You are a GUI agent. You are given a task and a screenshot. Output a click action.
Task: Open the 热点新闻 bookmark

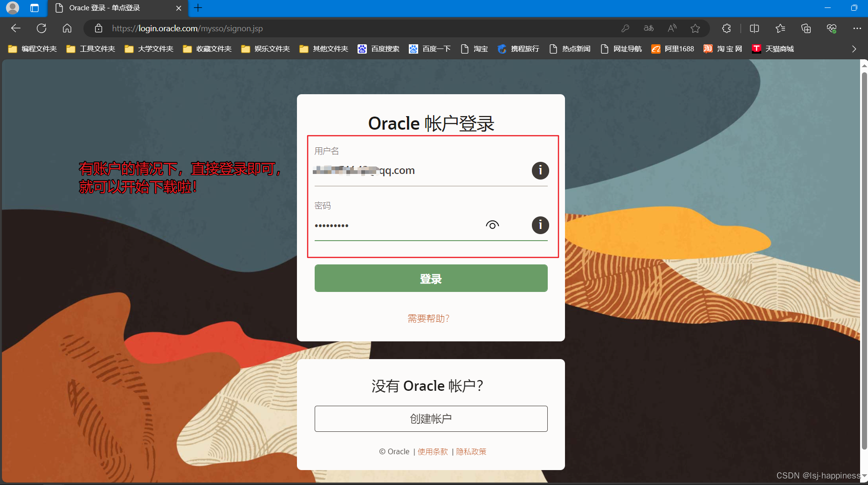570,49
